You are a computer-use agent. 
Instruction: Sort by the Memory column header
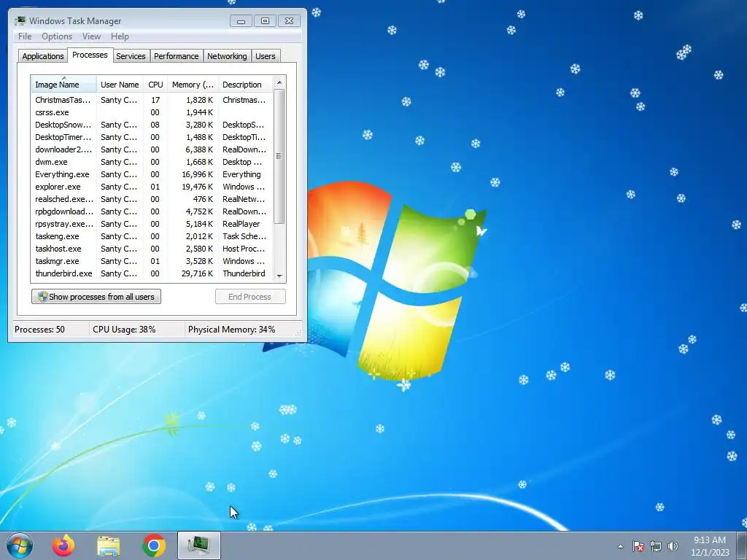193,85
